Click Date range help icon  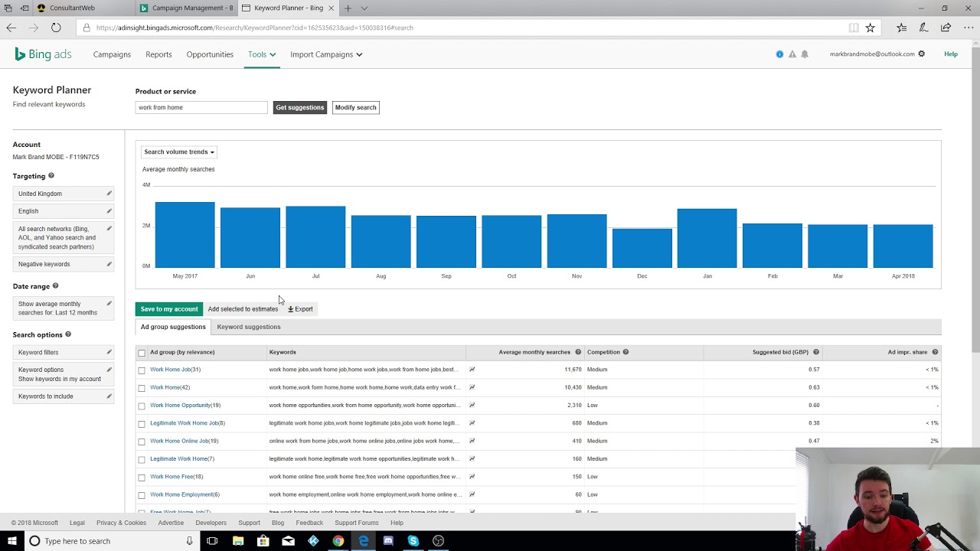tap(55, 286)
